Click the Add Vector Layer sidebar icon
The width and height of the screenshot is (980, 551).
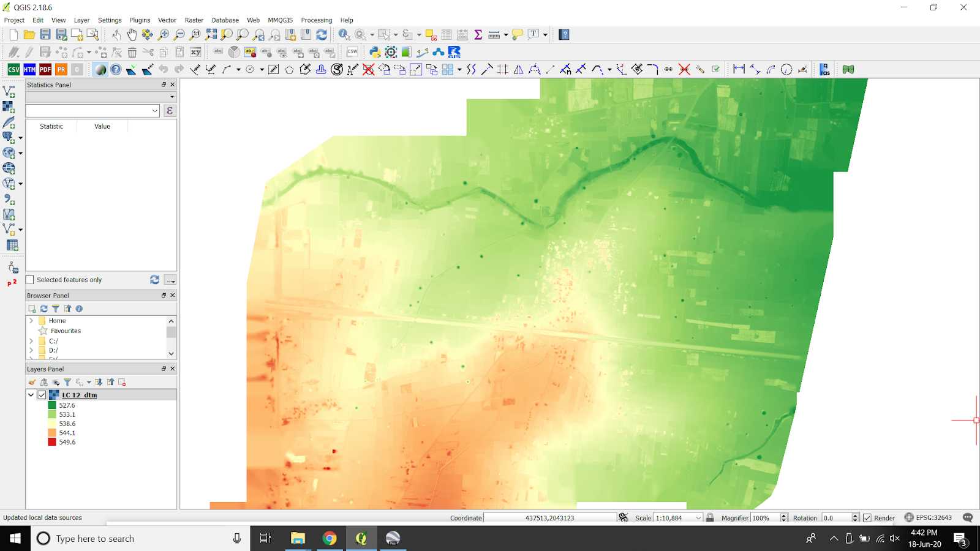(x=9, y=91)
